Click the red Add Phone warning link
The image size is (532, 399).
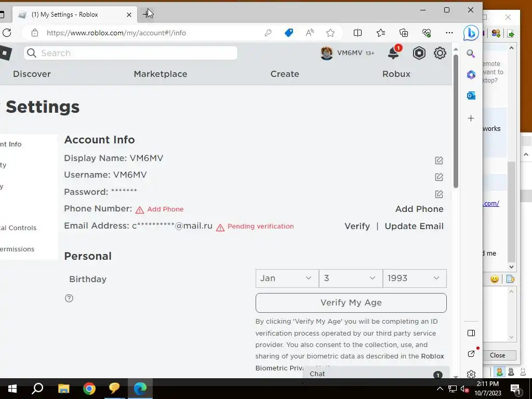click(x=165, y=209)
